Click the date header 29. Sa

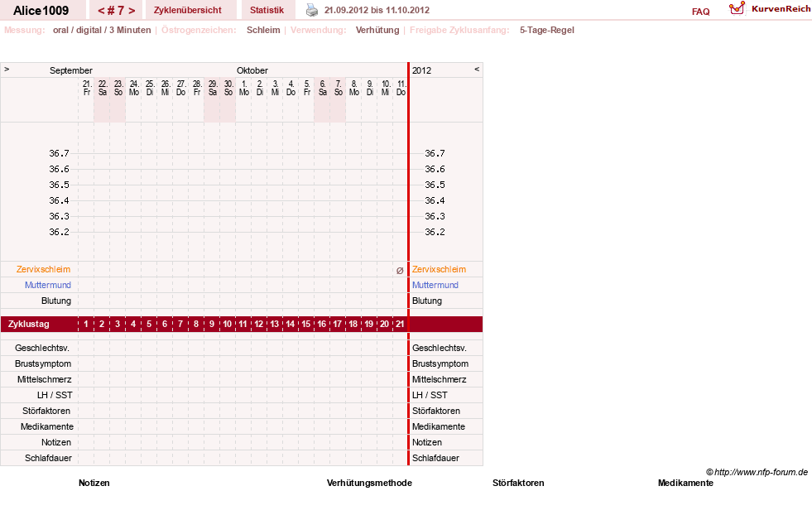pos(213,88)
